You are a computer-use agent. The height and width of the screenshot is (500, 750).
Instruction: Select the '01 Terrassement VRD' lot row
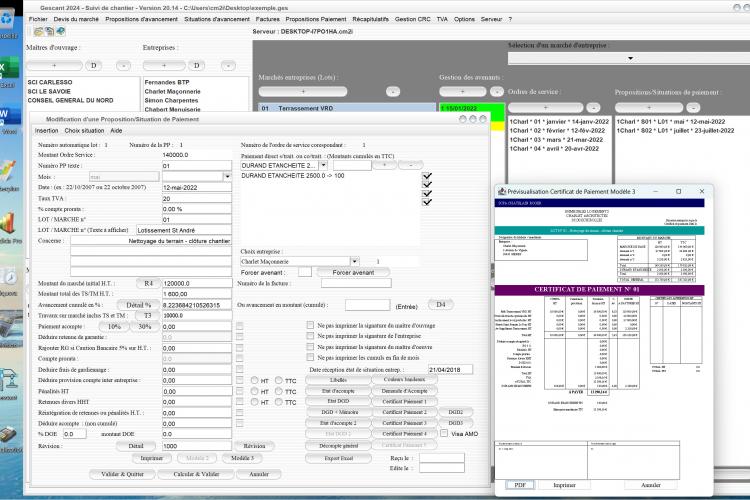pyautogui.click(x=347, y=109)
